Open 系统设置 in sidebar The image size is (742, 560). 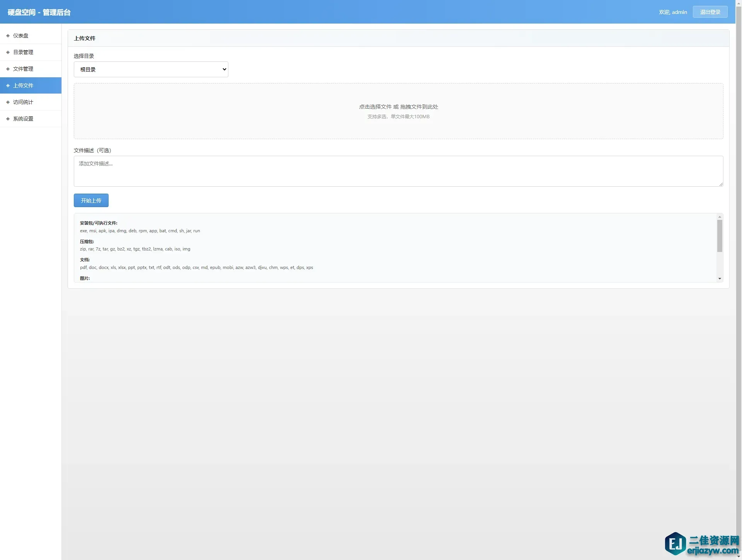[23, 119]
